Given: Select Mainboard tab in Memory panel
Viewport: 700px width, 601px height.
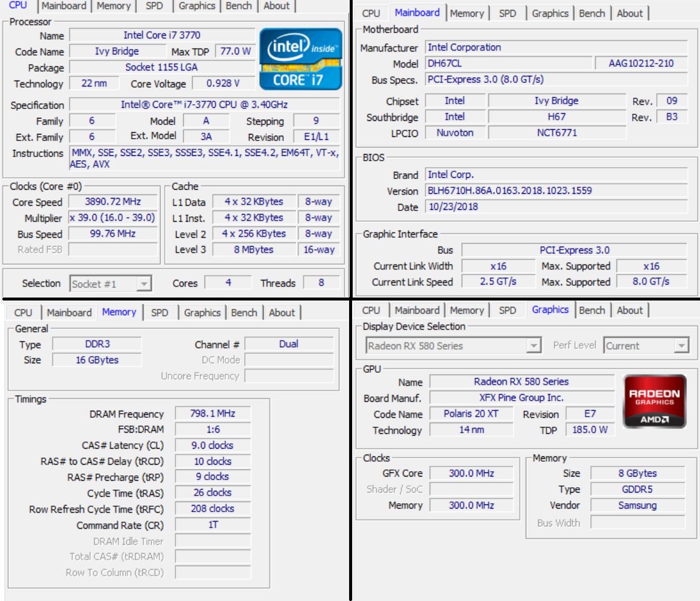Looking at the screenshot, I should coord(69,312).
